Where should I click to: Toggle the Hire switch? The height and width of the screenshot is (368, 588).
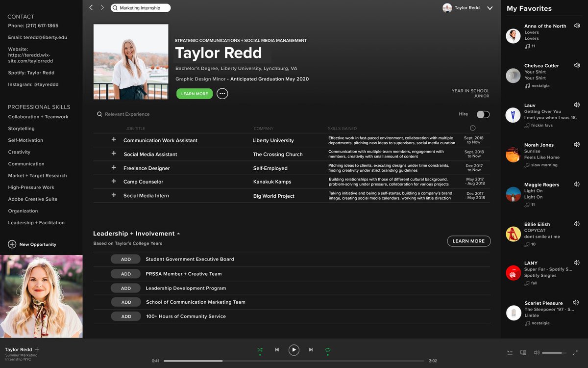(x=483, y=114)
